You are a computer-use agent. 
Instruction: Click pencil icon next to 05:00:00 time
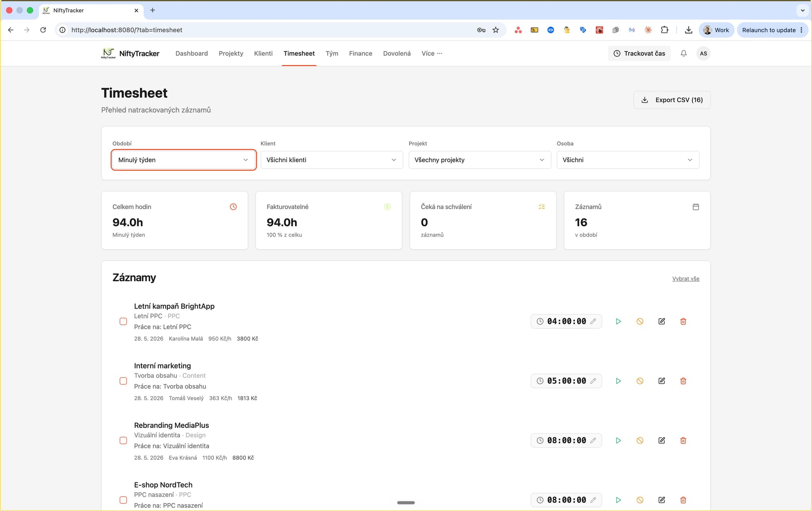[593, 381]
